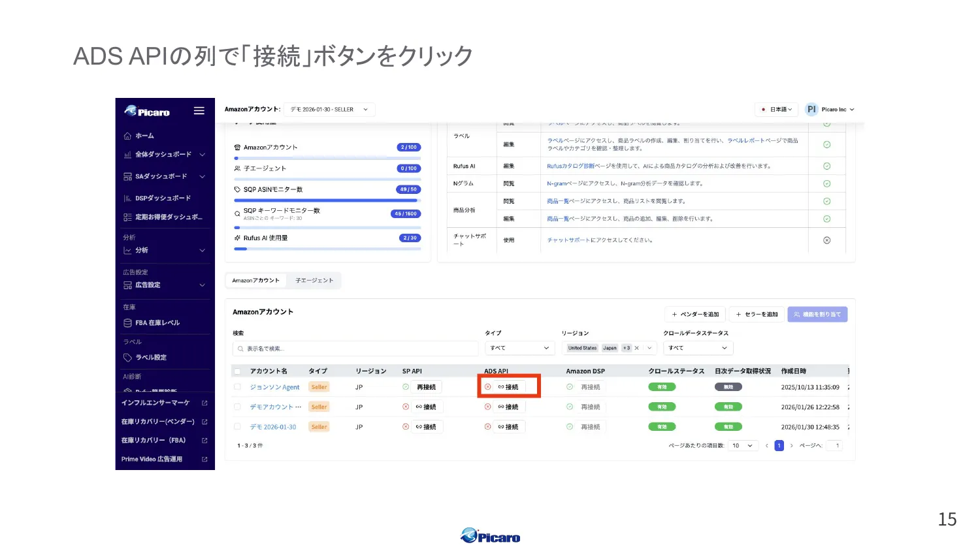Open Amazonアカウント selector デモ 2026-01-30 - SELLER

330,110
